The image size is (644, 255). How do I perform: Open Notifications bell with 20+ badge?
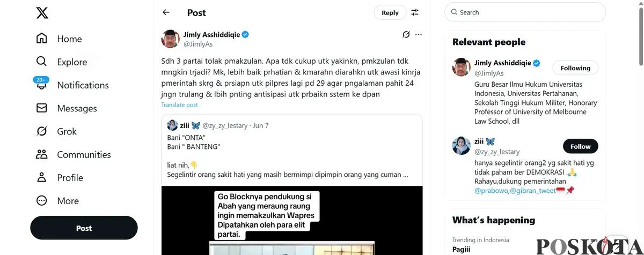pos(41,84)
